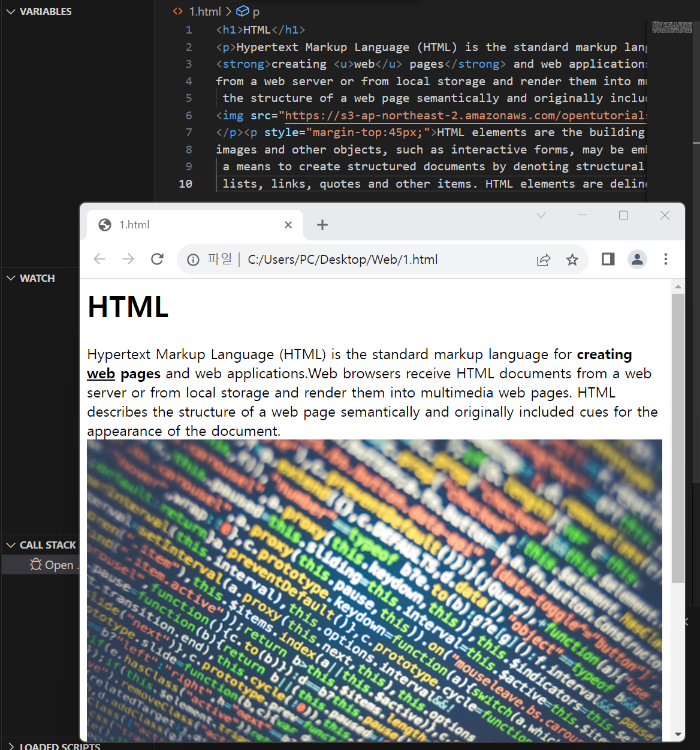Click the underlined word web in page
The image size is (700, 750).
101,374
